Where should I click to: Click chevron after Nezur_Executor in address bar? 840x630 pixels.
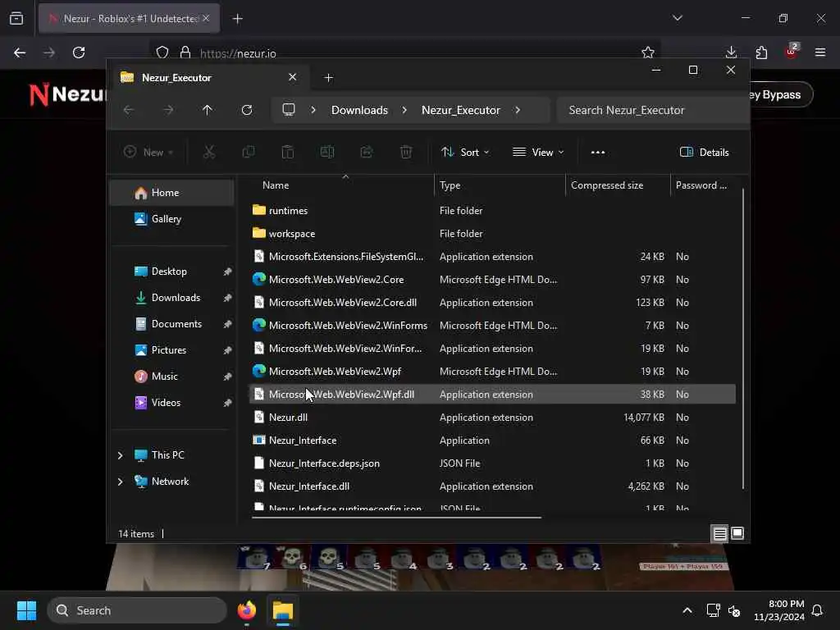tap(518, 110)
